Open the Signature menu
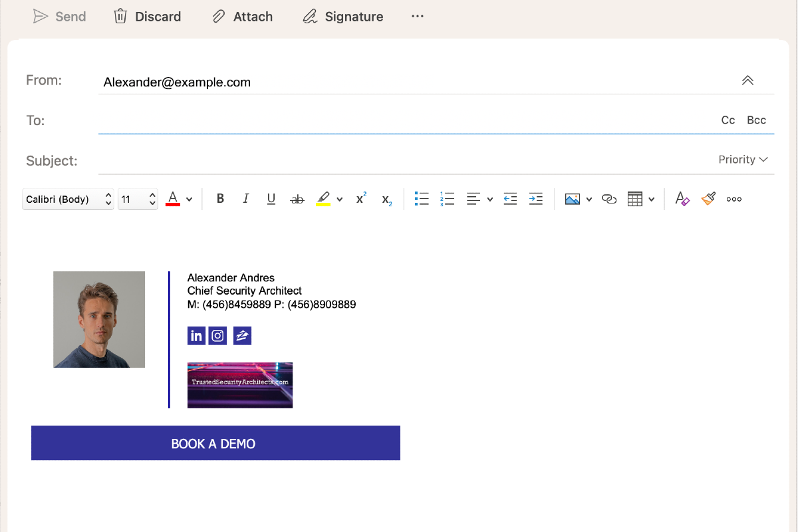798x532 pixels. [342, 17]
